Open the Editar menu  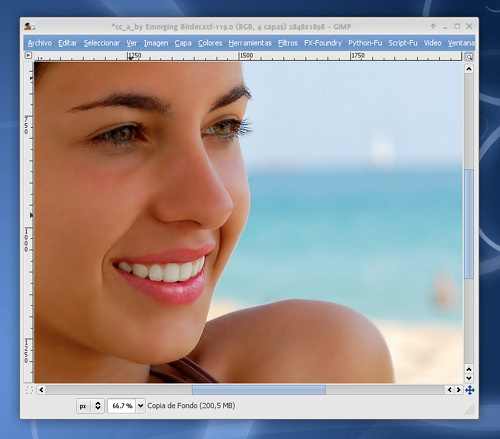(x=67, y=43)
